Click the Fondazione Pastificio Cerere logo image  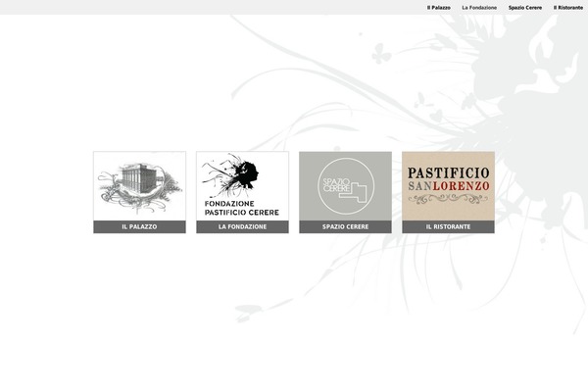(242, 186)
